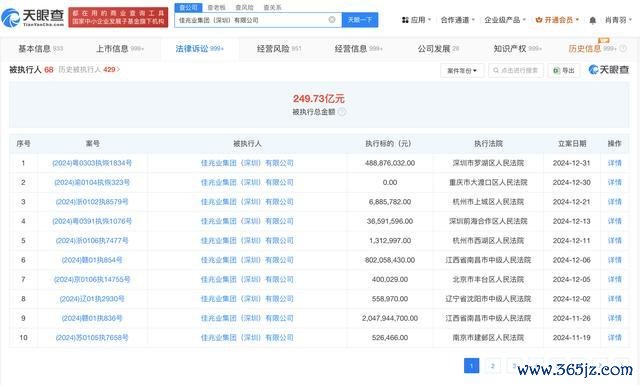Switch to the 上市信息 tab
This screenshot has height=385, width=640.
120,49
